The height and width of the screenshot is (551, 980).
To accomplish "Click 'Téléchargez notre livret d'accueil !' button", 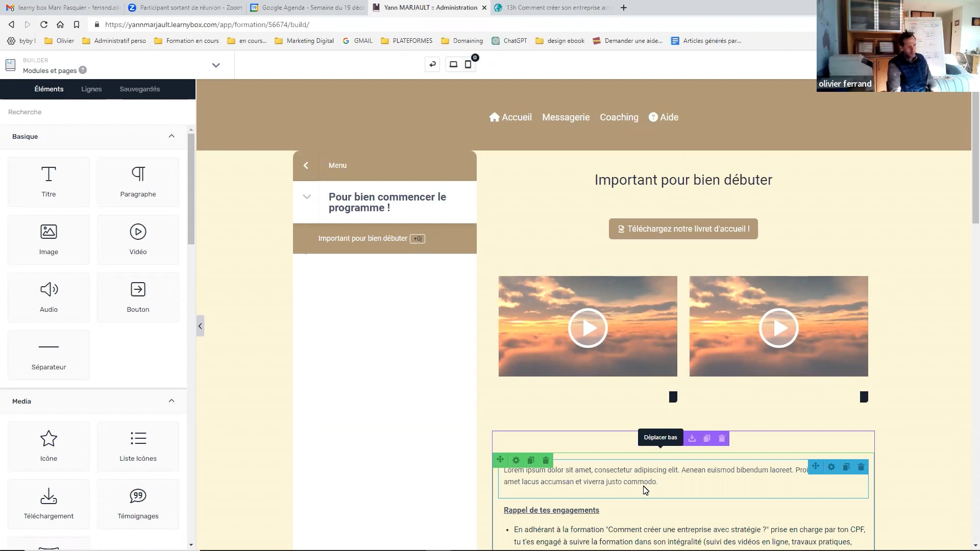I will tap(683, 229).
